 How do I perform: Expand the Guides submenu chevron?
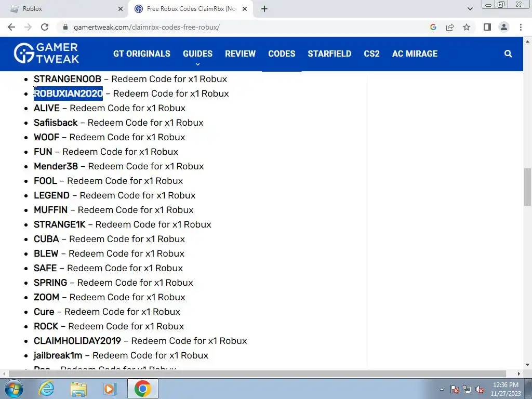197,64
